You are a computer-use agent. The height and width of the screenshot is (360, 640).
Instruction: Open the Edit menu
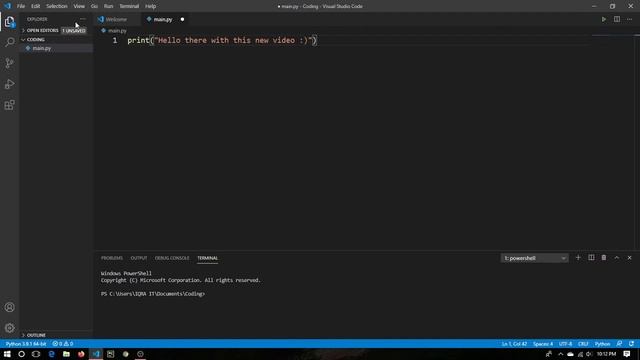(x=36, y=6)
